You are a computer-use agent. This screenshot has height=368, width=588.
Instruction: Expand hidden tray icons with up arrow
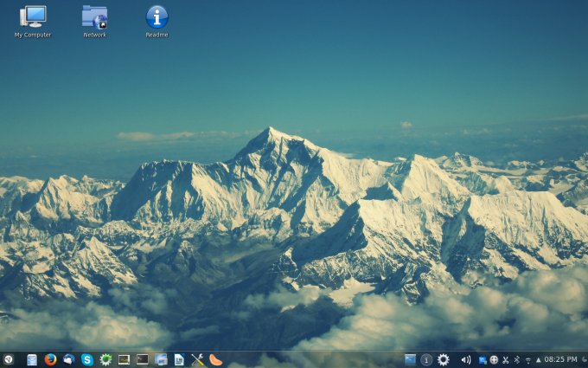539,360
